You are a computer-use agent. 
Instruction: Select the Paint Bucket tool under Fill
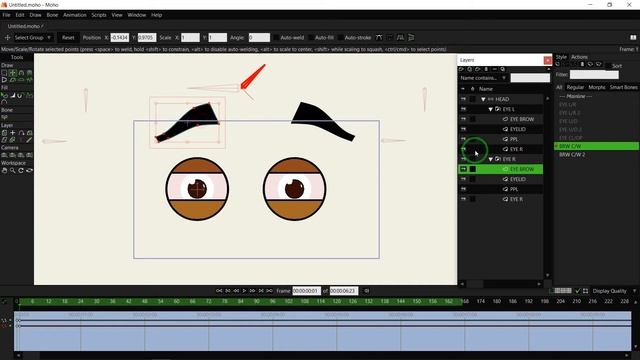[x=12, y=95]
